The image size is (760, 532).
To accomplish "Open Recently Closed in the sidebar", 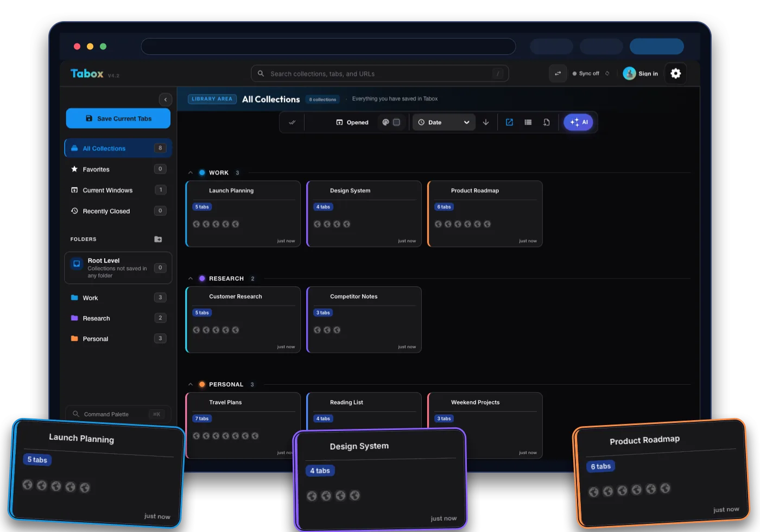I will [118, 211].
